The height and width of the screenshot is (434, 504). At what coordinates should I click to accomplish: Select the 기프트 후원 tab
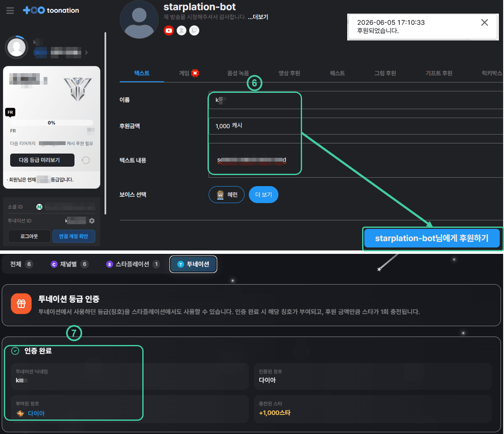click(439, 73)
